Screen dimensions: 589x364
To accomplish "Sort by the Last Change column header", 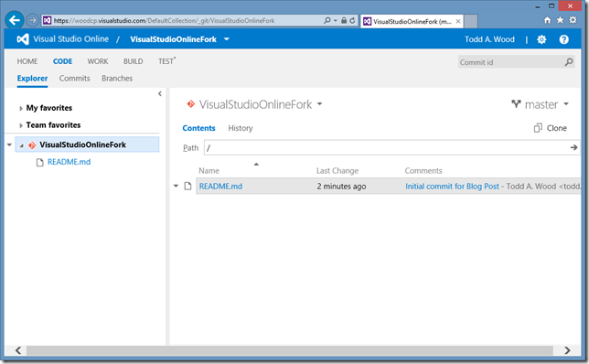I will click(x=337, y=170).
